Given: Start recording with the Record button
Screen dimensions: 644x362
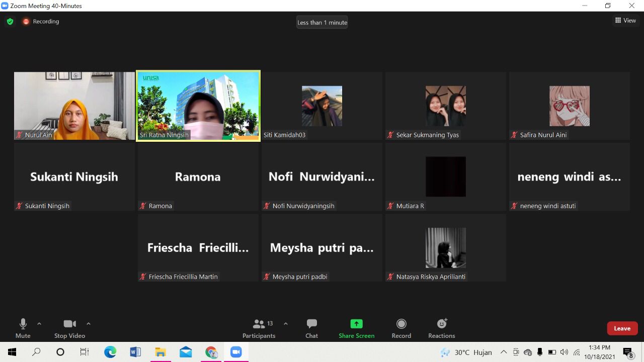Looking at the screenshot, I should [401, 329].
